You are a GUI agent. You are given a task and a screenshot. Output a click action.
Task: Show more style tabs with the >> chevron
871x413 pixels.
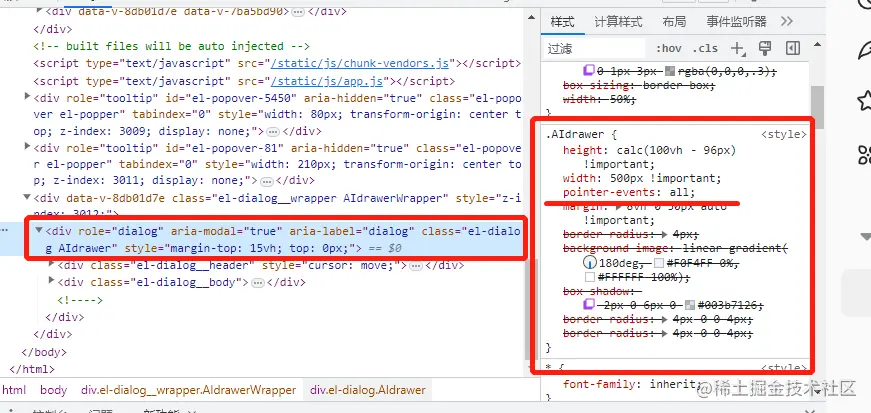coord(787,22)
